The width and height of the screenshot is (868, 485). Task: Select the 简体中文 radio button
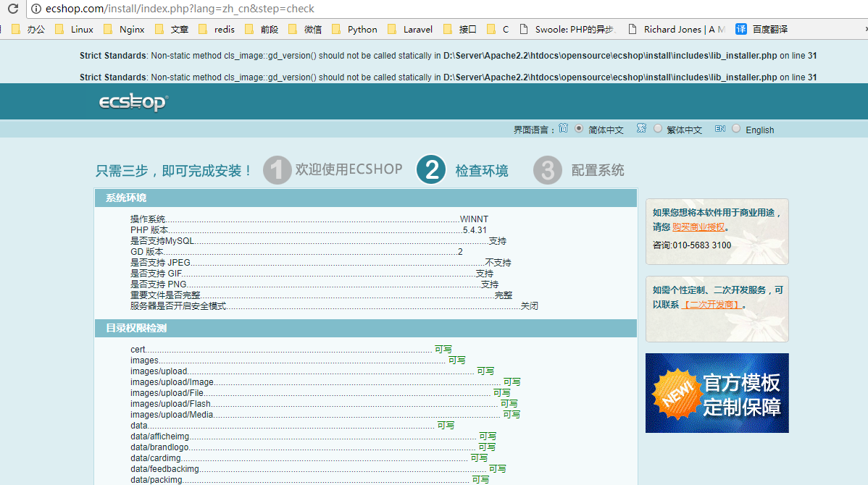coord(579,129)
